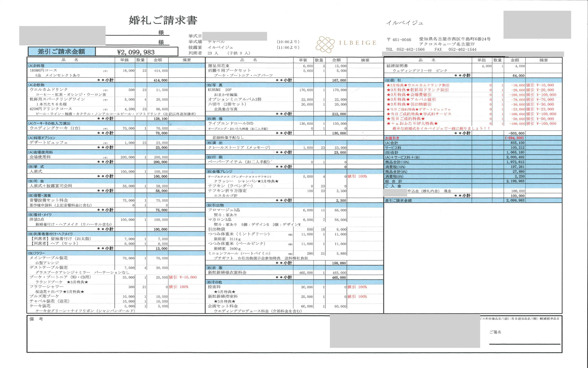Click 贈呈用花束 item
The height and width of the screenshot is (368, 588).
point(219,66)
